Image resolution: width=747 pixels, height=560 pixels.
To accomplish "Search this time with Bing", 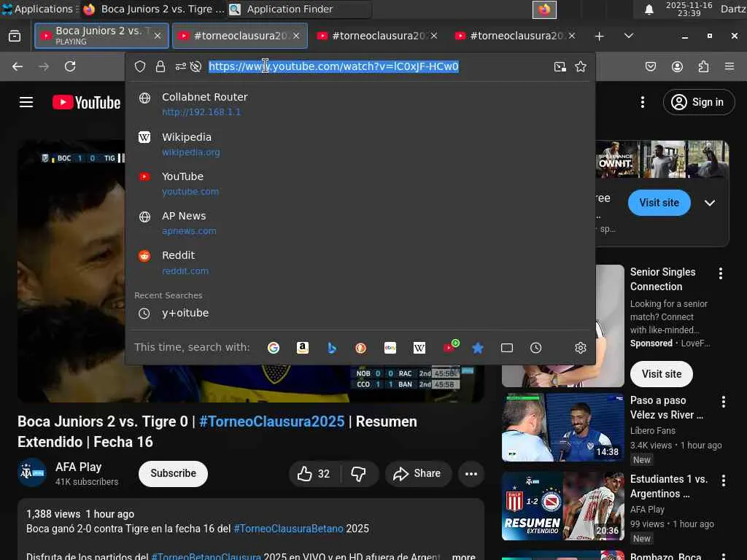I will tap(332, 348).
